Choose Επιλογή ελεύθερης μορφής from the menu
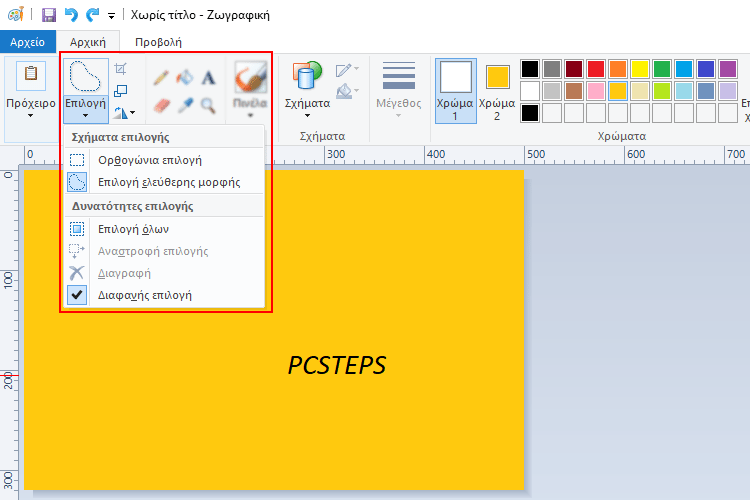This screenshot has height=500, width=750. pyautogui.click(x=164, y=182)
